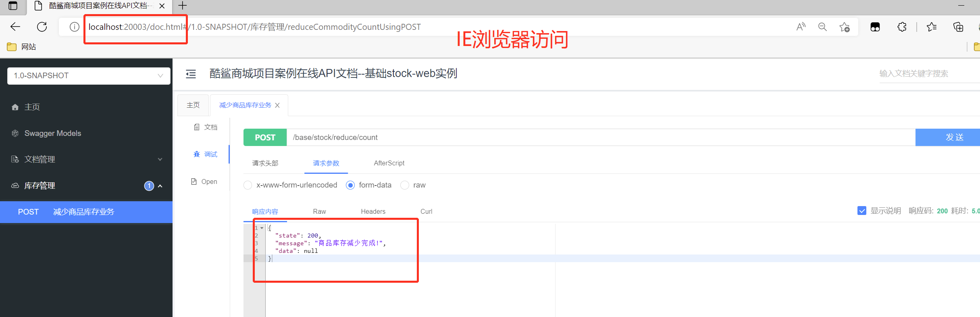The image size is (980, 317).
Task: Click the 库存管理 count badge
Action: (x=149, y=186)
